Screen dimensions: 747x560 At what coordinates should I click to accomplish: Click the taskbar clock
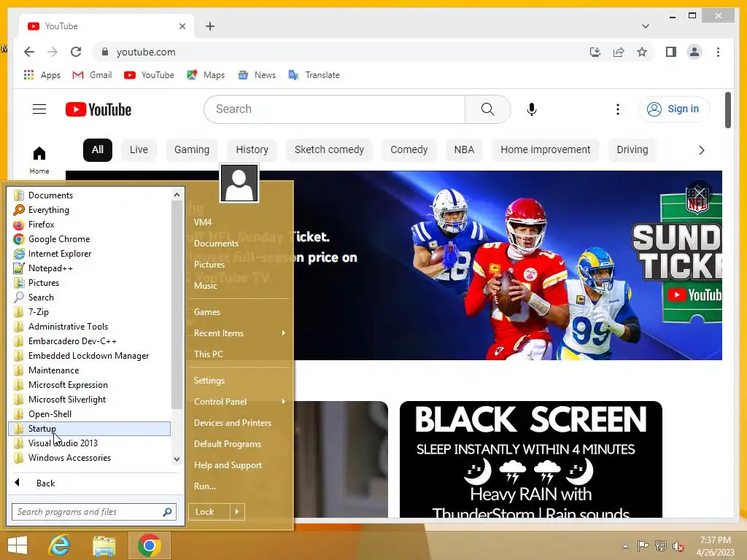[715, 545]
